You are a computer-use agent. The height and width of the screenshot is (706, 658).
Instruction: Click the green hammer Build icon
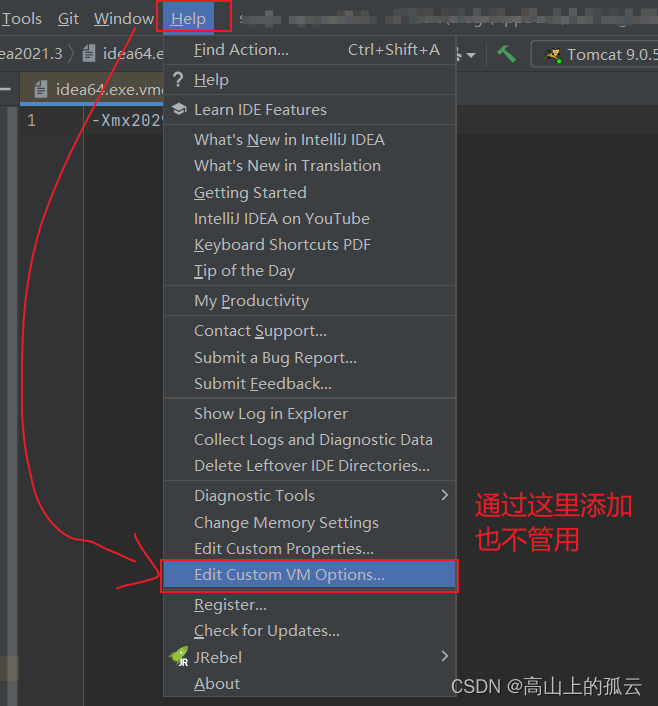(x=506, y=54)
